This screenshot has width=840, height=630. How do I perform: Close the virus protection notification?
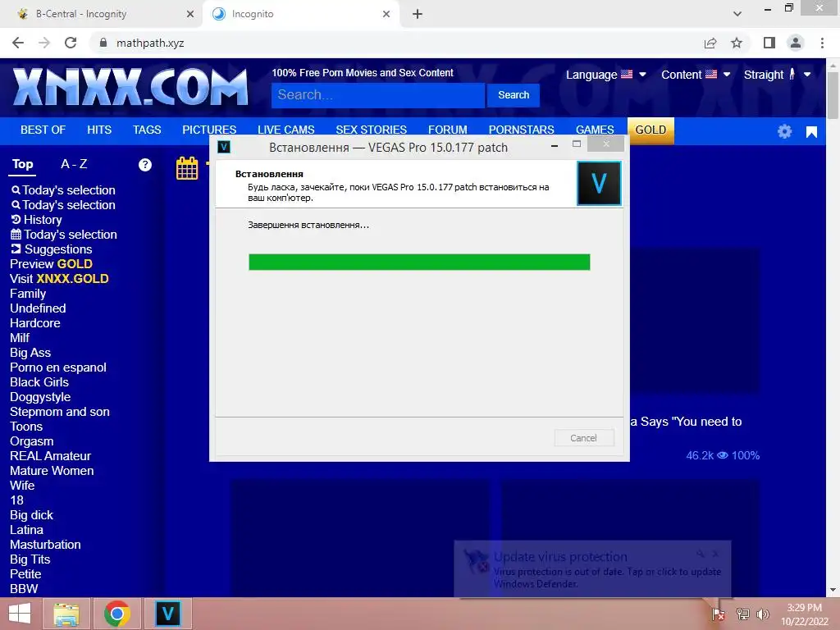click(715, 554)
